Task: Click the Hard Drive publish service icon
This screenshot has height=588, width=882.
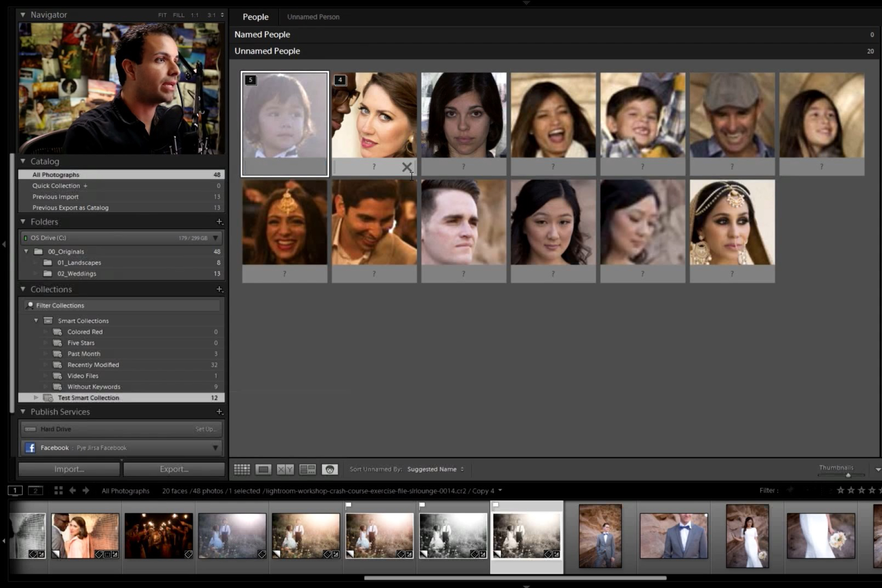Action: (x=30, y=429)
